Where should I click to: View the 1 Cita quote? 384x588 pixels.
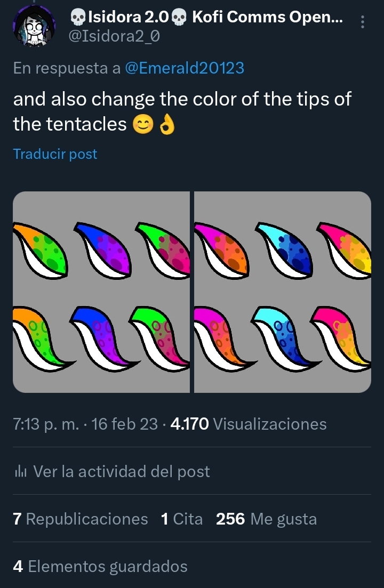coord(181,519)
